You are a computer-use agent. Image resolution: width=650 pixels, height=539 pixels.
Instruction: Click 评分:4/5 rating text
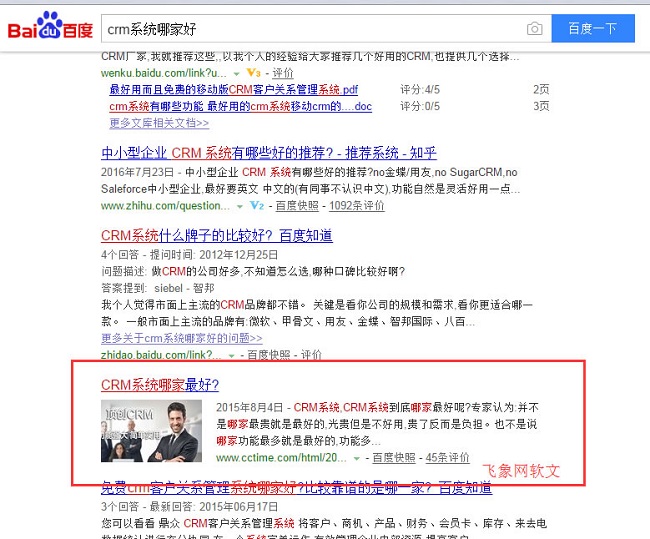coord(420,90)
